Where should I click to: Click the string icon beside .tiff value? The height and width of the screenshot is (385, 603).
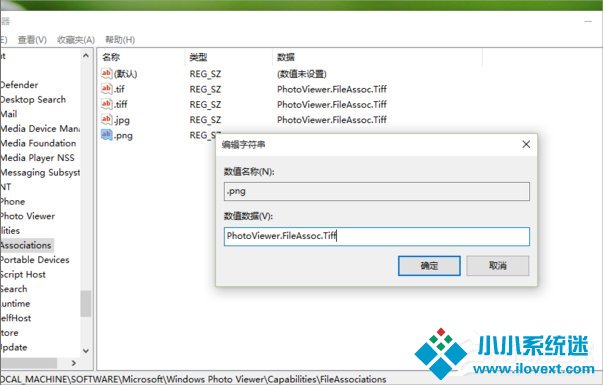[107, 104]
